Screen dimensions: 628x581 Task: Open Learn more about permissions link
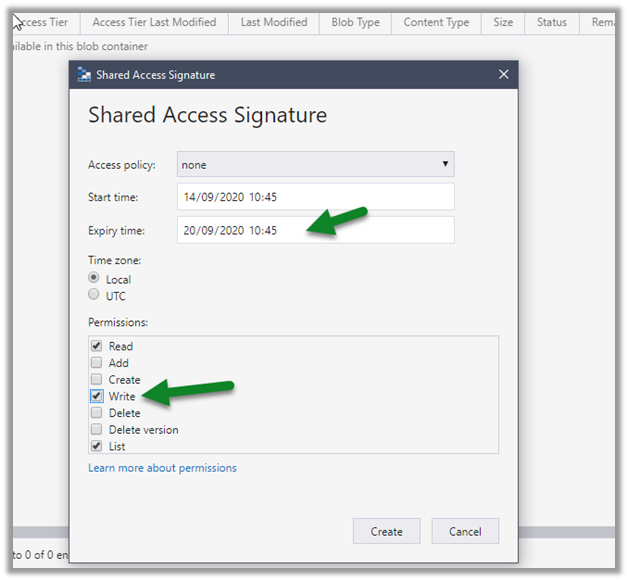[162, 468]
